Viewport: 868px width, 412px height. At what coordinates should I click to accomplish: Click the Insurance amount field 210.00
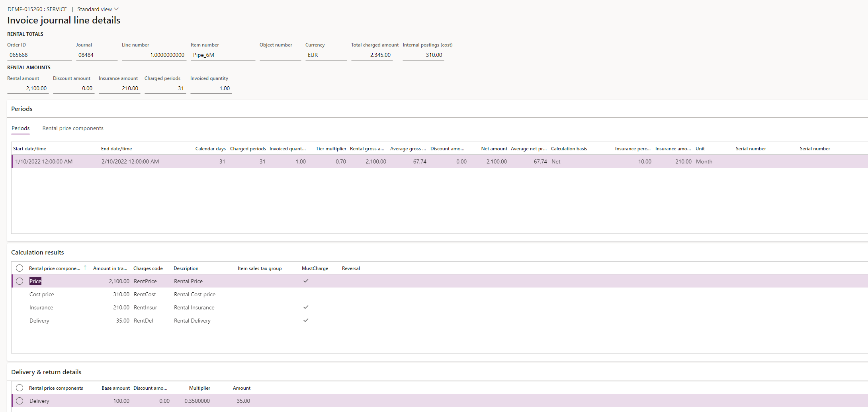(x=119, y=88)
